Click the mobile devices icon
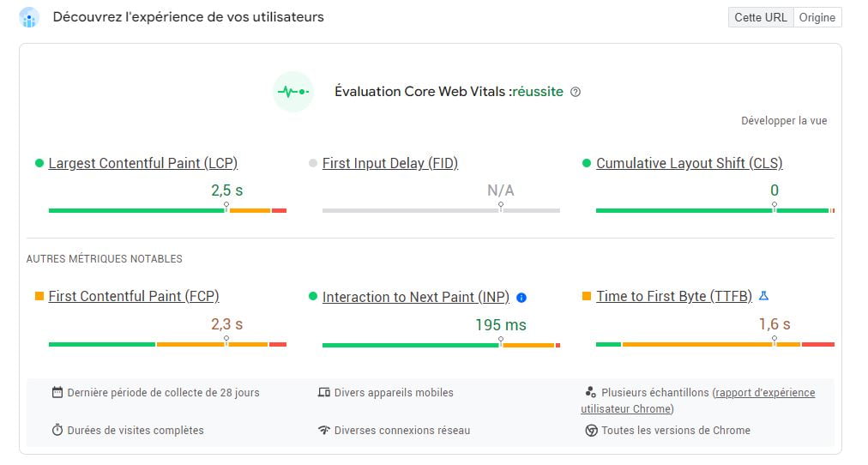 (323, 393)
